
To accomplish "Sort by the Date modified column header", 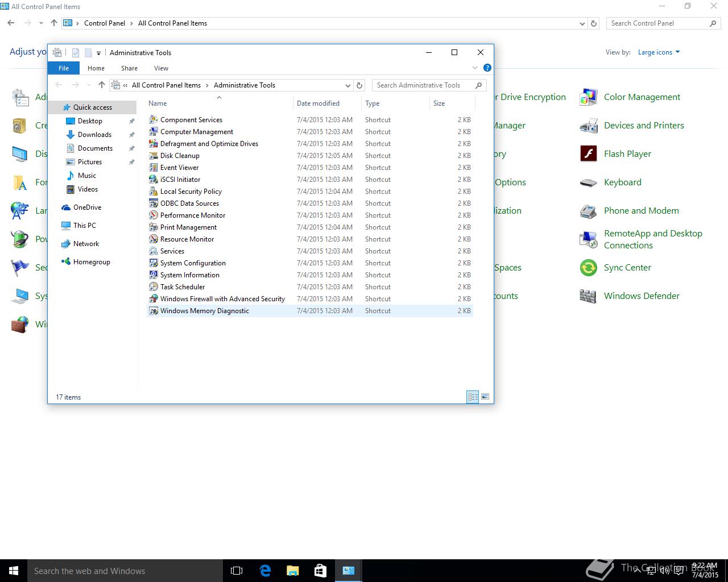I will coord(328,103).
